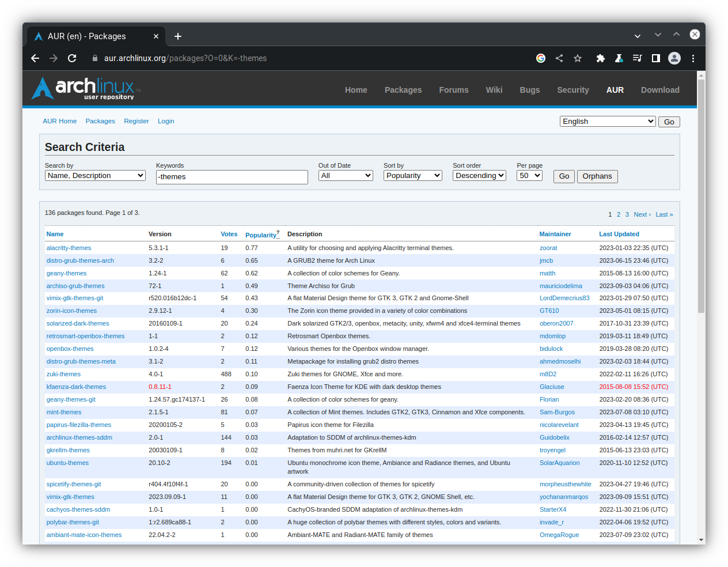Open the Search by dropdown
The height and width of the screenshot is (567, 728).
95,176
